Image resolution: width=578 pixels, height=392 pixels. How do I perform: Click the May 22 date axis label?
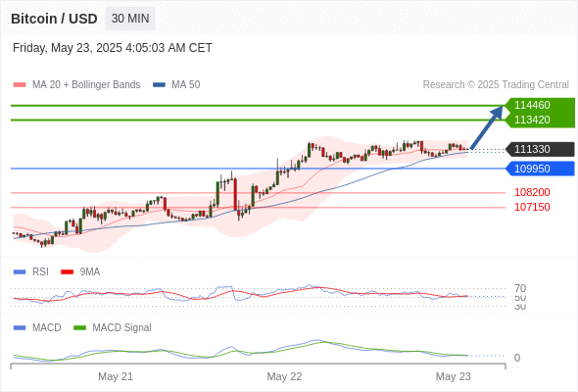tap(284, 376)
